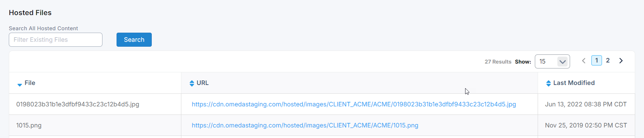Click the File column sort arrow icon
Screen dimensions: 644x138
pyautogui.click(x=20, y=85)
